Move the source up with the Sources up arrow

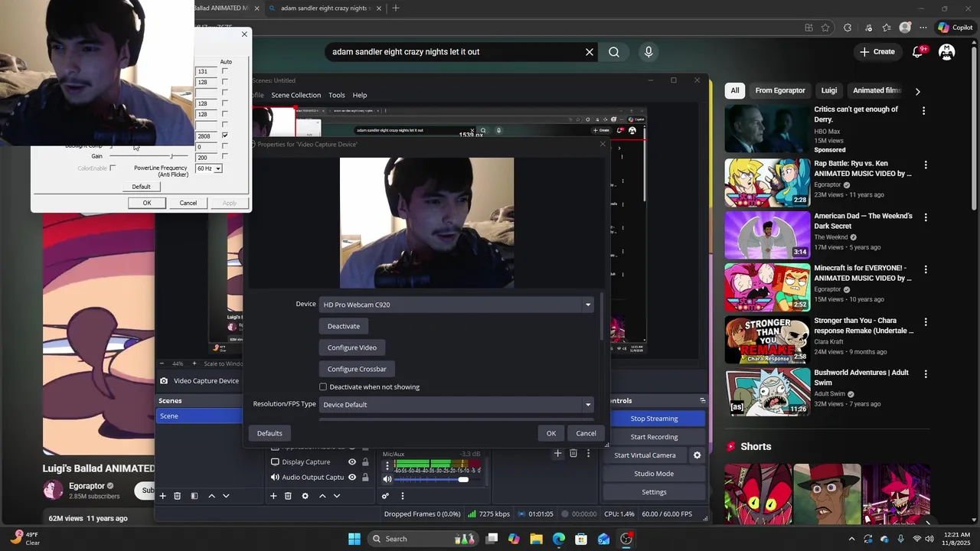pos(322,496)
